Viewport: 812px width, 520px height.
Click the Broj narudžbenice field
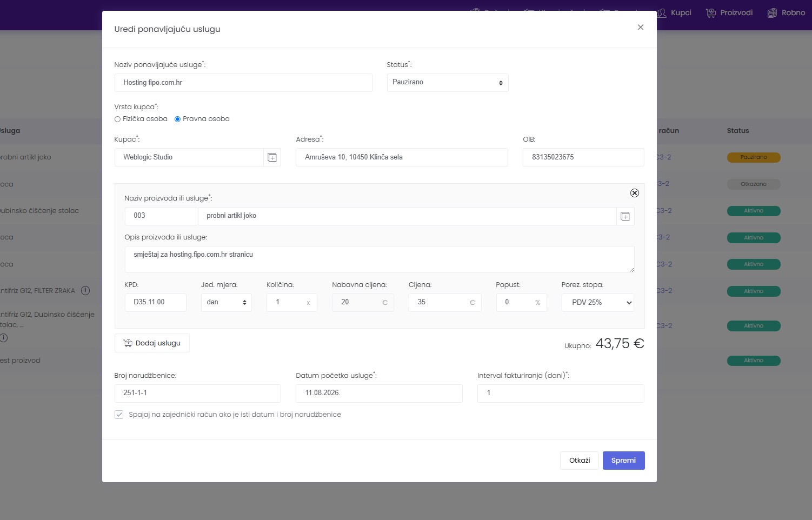click(198, 394)
